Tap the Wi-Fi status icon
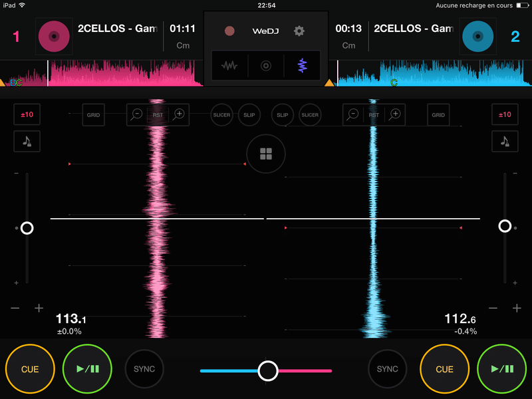The image size is (532, 399). coord(22,5)
